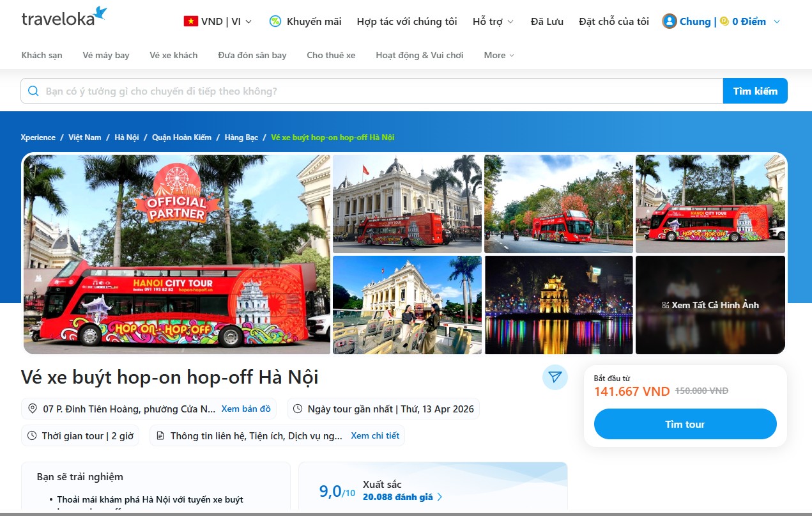The height and width of the screenshot is (516, 812).
Task: Focus the trip idea search field
Action: [377, 91]
